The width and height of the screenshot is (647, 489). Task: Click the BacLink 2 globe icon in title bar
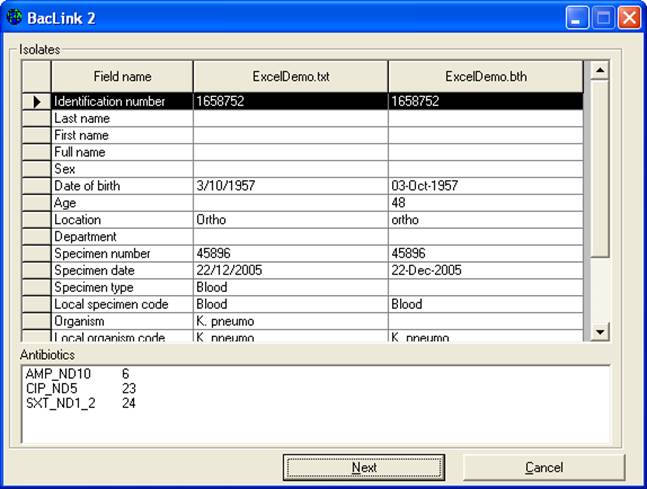tap(14, 18)
